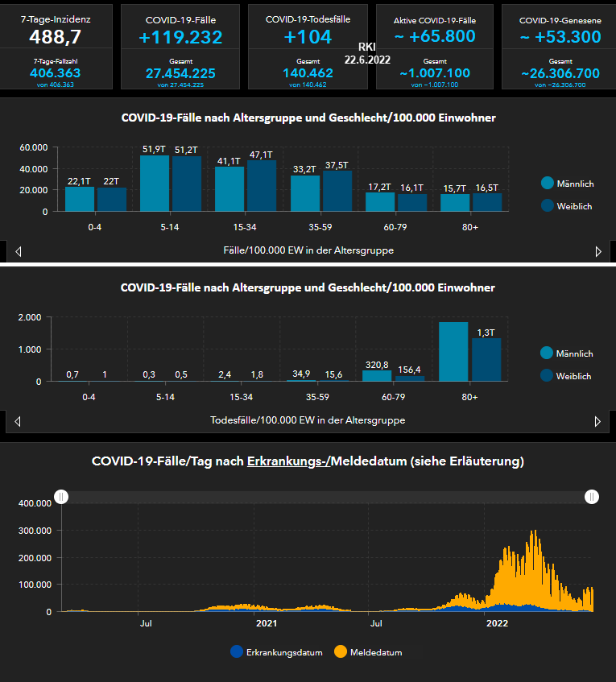Click the right arrow in the Fälle/100.000 EW panel

click(x=597, y=251)
